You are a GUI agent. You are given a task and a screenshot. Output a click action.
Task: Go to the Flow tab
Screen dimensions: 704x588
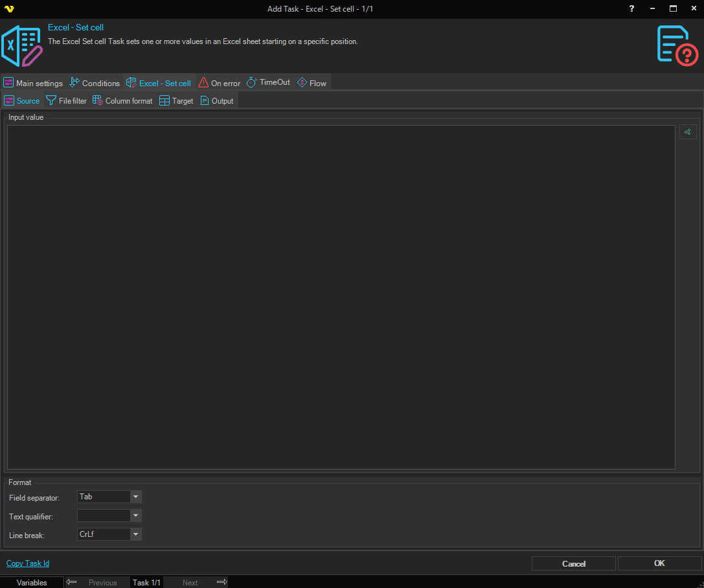click(x=312, y=83)
